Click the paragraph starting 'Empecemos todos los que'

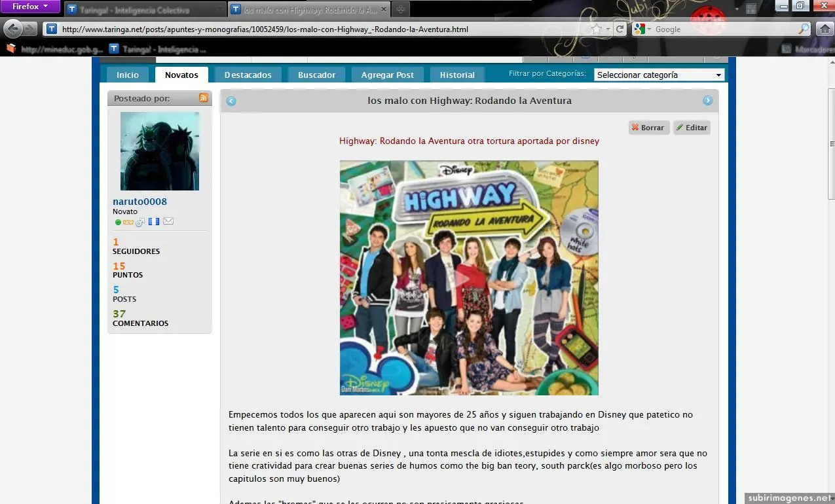pos(460,421)
